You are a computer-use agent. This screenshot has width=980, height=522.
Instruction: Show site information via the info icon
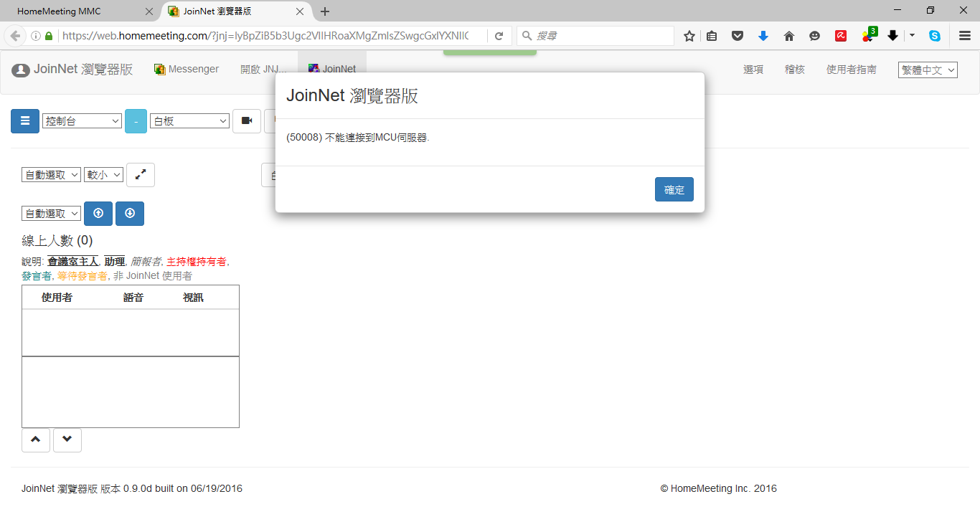coord(36,36)
